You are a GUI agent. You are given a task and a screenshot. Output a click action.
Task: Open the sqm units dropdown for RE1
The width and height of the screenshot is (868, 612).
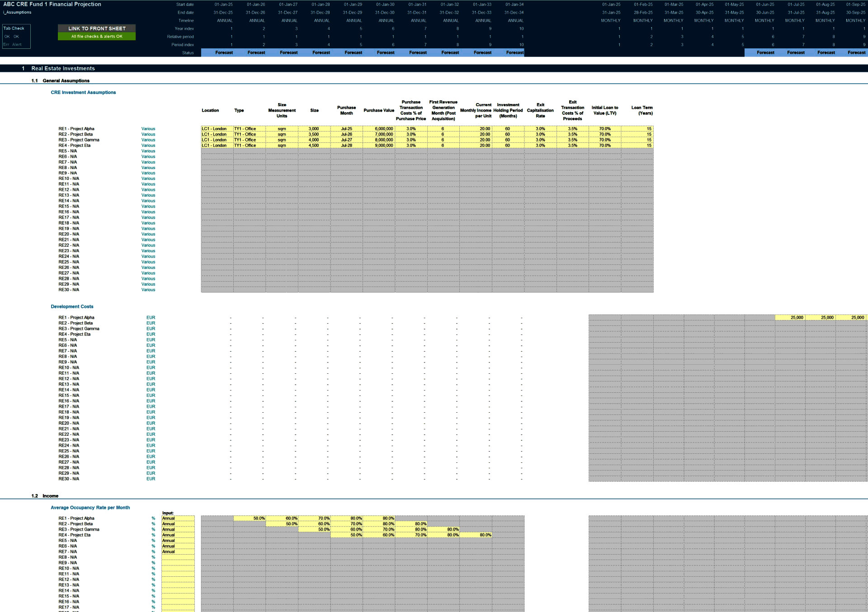click(x=282, y=128)
